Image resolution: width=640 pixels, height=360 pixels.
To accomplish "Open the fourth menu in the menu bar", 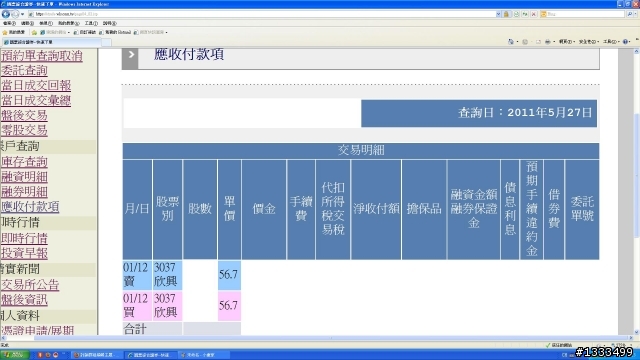I will (x=69, y=23).
